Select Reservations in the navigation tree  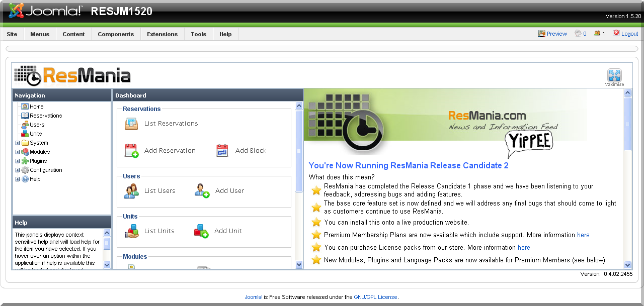tap(45, 116)
